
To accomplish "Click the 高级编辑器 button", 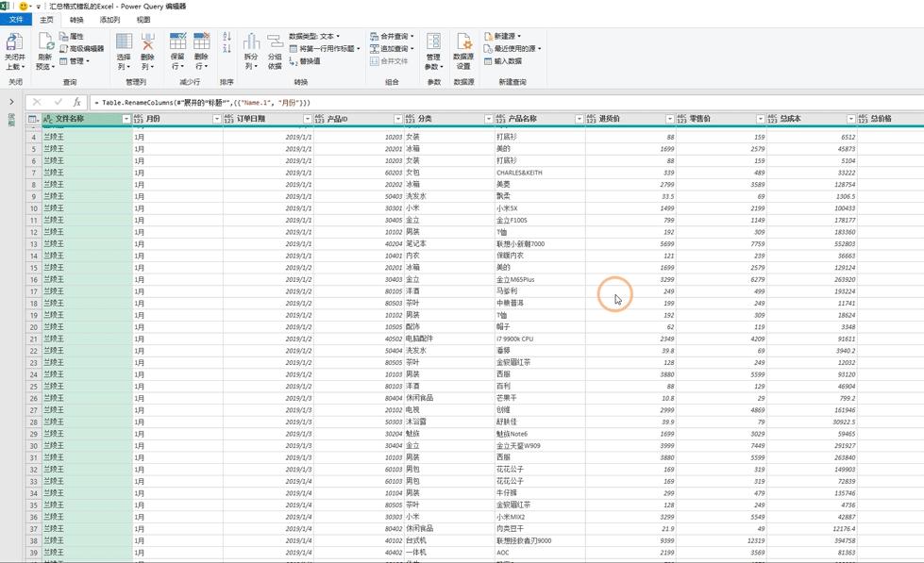I will coord(82,49).
